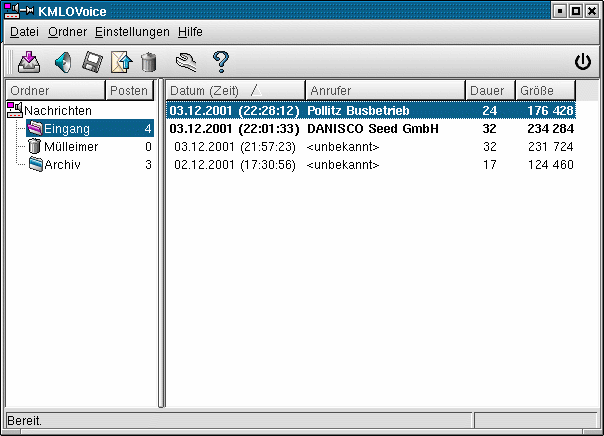Select the Mülleimer folder
The height and width of the screenshot is (436, 604).
[71, 147]
